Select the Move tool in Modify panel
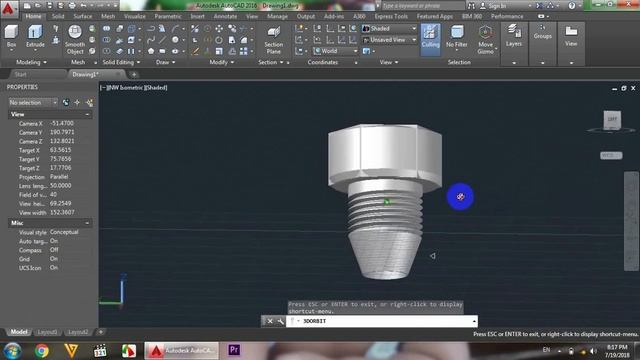The width and height of the screenshot is (640, 360). point(220,29)
